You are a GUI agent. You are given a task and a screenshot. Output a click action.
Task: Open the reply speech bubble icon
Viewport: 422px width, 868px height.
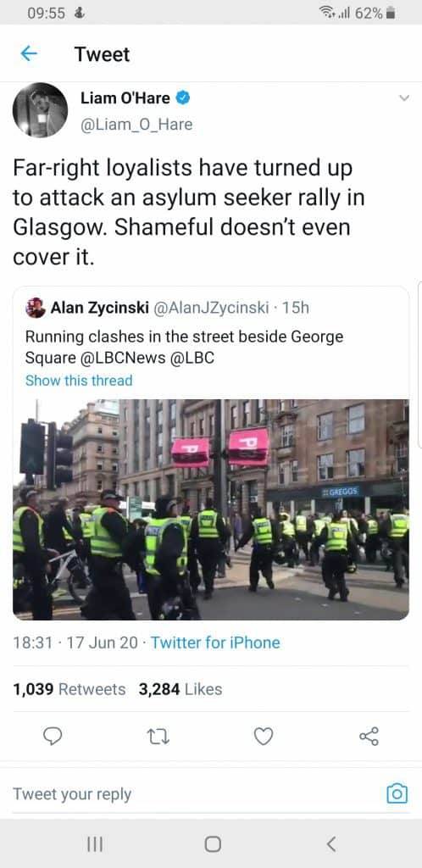(x=52, y=737)
